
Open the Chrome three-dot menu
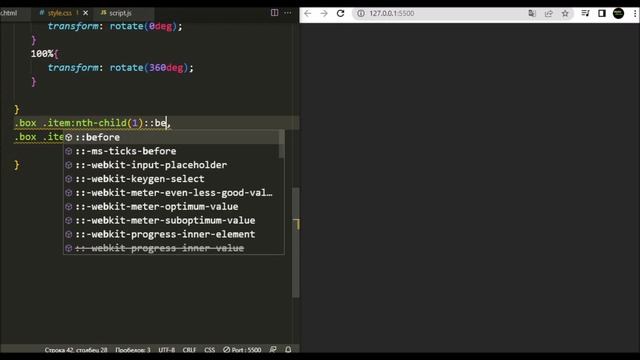tap(635, 13)
